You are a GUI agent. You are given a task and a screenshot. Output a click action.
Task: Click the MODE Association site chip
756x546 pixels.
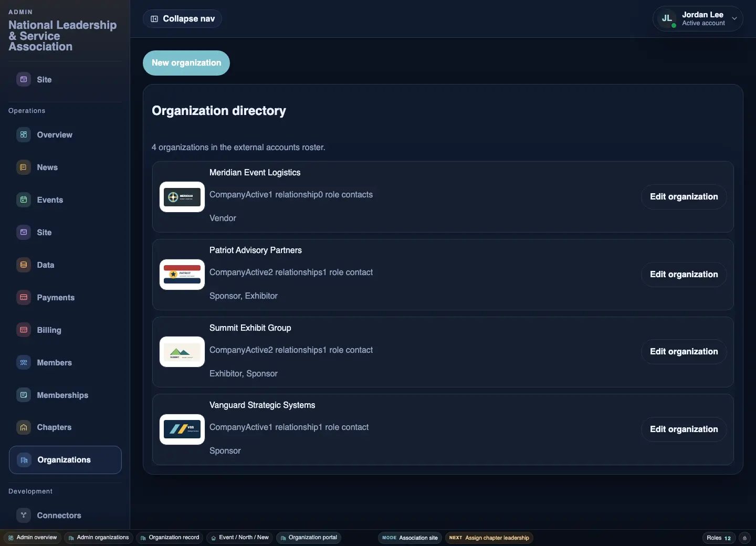point(410,538)
